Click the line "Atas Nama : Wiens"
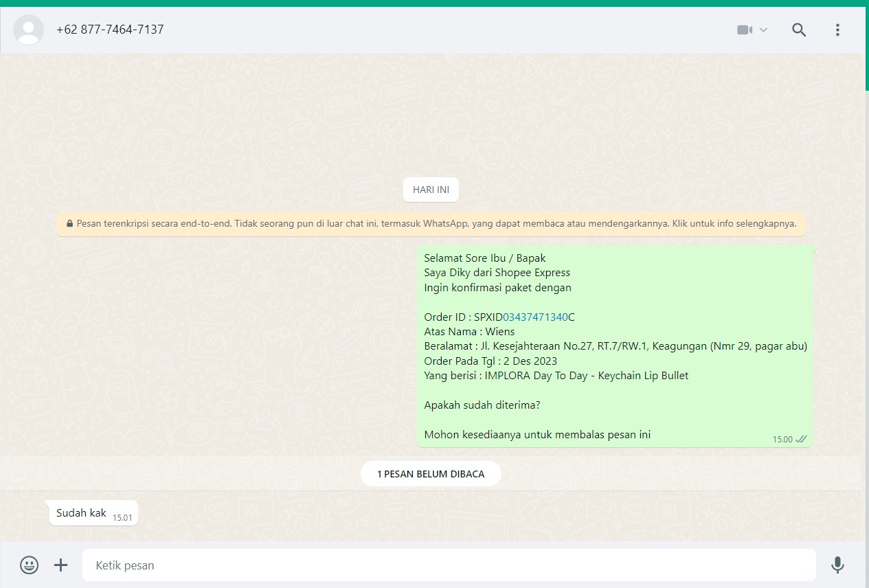 click(469, 332)
